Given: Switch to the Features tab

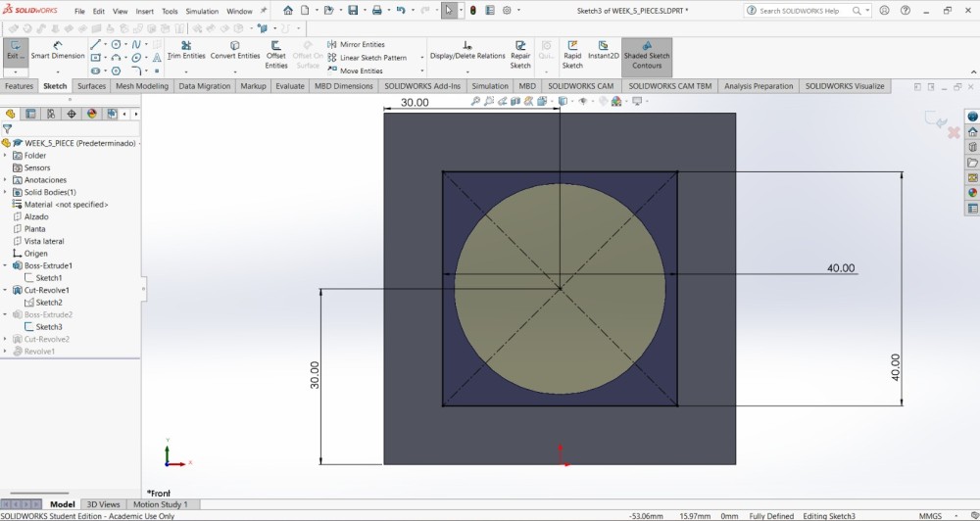Looking at the screenshot, I should click(x=20, y=86).
